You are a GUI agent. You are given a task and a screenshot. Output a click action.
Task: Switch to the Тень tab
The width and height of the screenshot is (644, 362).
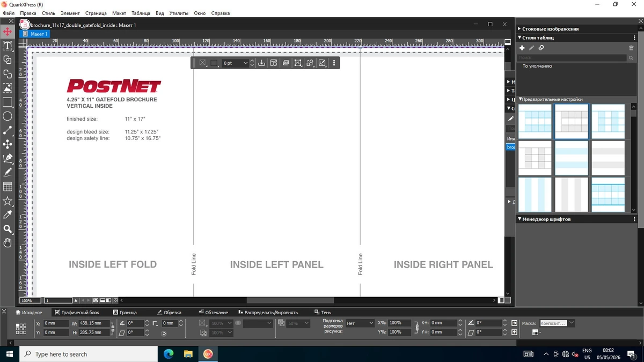(323, 312)
